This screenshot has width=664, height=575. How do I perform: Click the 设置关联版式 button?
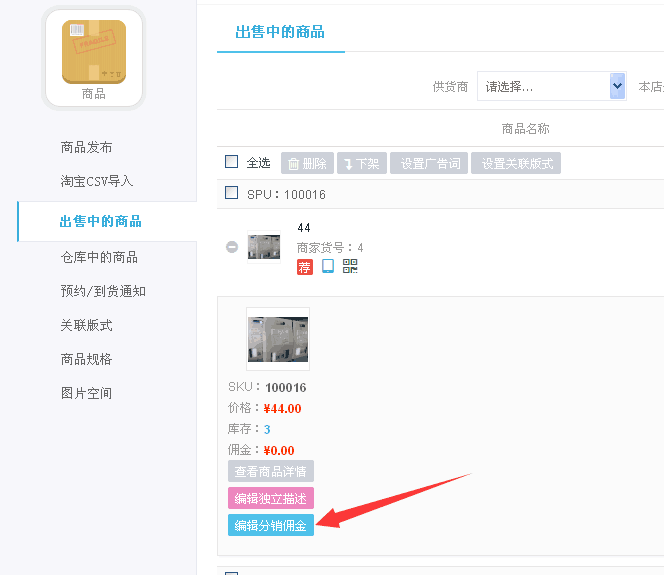click(x=516, y=163)
